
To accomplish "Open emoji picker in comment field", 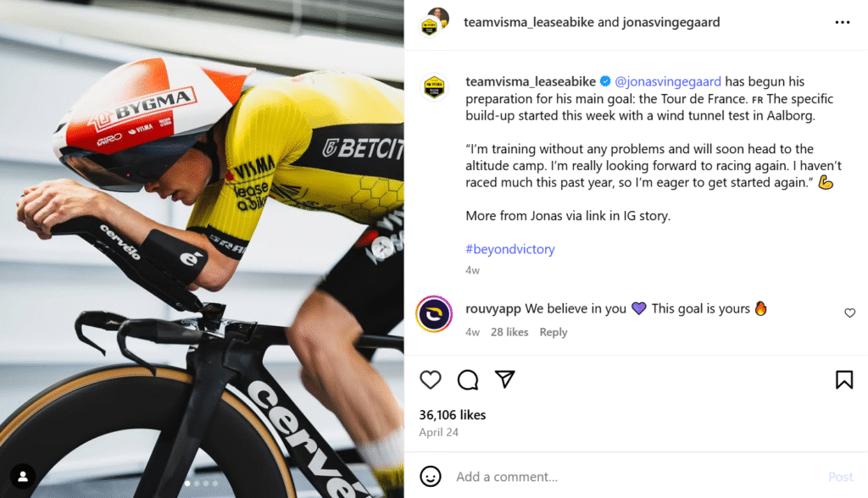I will tap(431, 476).
